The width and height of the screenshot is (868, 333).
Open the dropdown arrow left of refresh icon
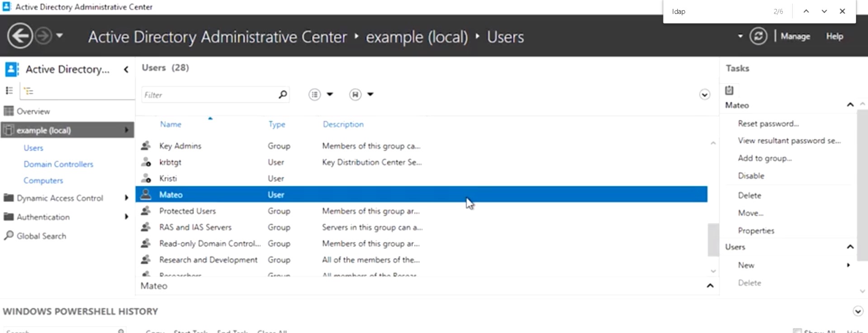(x=740, y=36)
